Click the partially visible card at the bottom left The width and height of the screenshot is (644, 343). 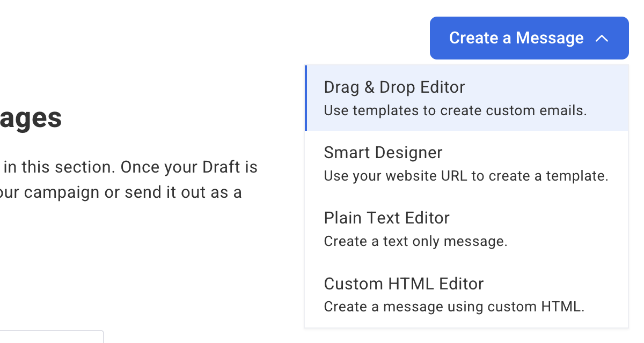coord(51,338)
